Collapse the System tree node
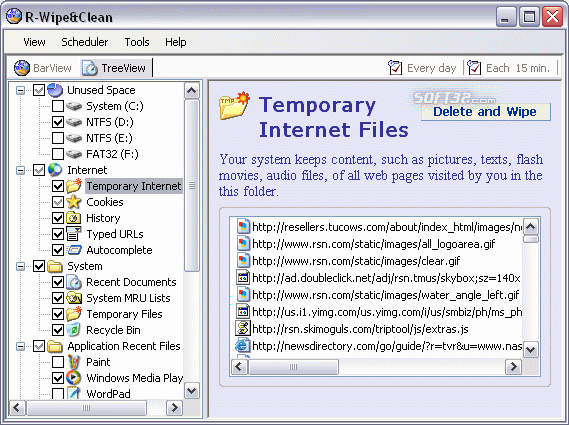The width and height of the screenshot is (569, 425). [x=21, y=266]
